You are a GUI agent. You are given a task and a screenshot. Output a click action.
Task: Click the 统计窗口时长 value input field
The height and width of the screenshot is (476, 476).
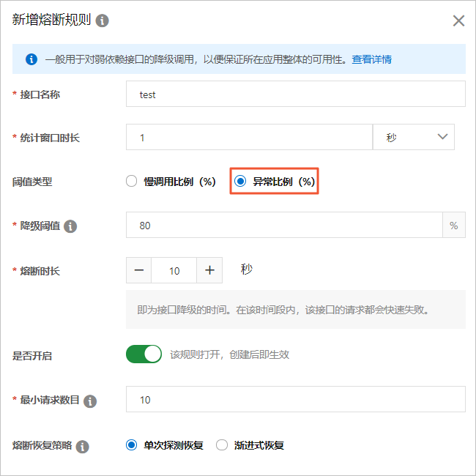point(249,137)
